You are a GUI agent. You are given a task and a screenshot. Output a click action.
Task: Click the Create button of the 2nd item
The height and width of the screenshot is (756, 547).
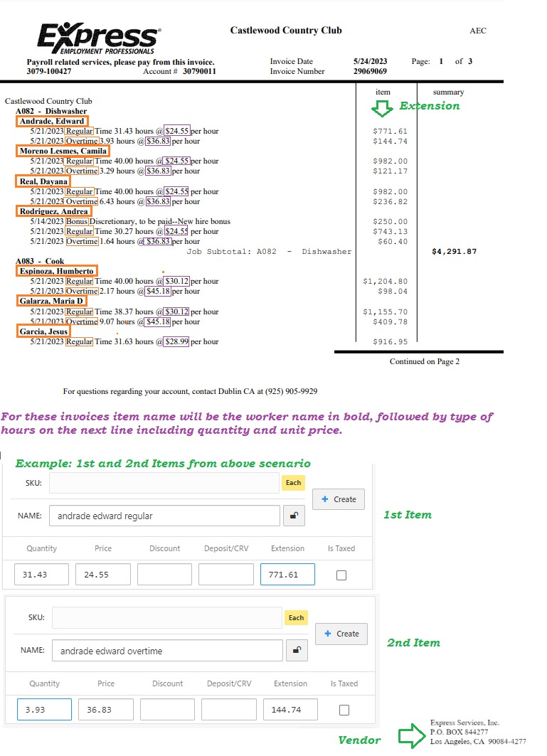[341, 634]
